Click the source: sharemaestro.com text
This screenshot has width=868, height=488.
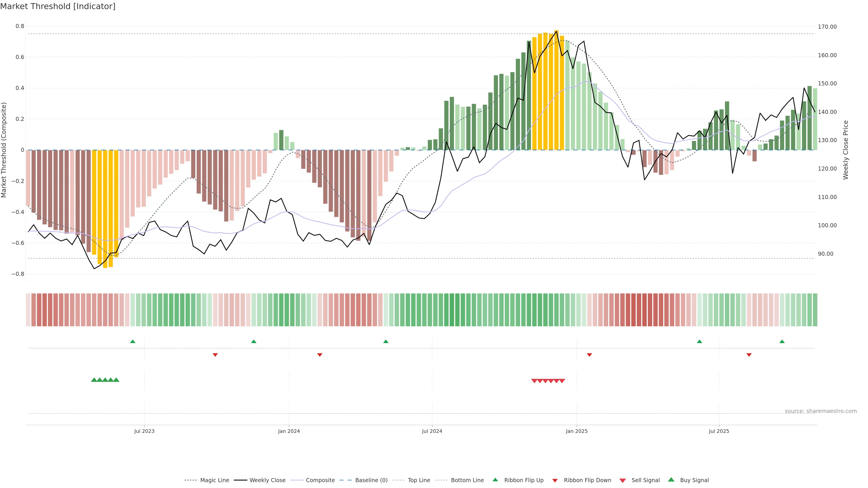821,411
